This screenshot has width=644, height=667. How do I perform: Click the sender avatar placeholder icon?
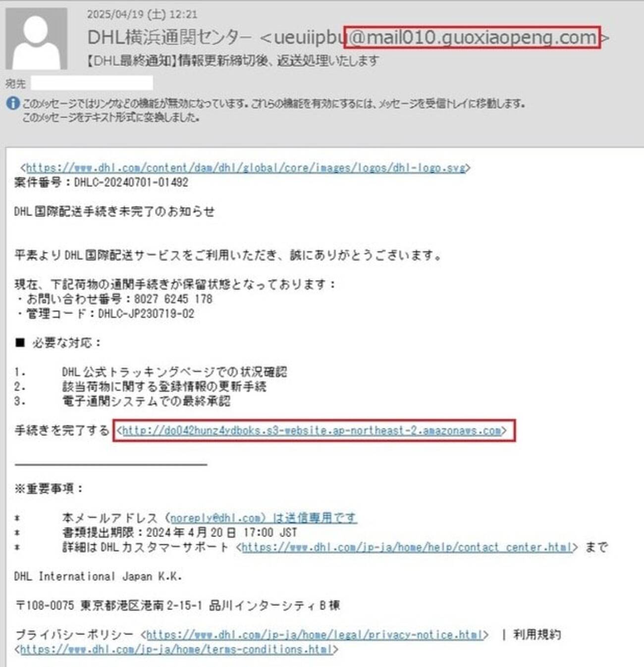36,38
